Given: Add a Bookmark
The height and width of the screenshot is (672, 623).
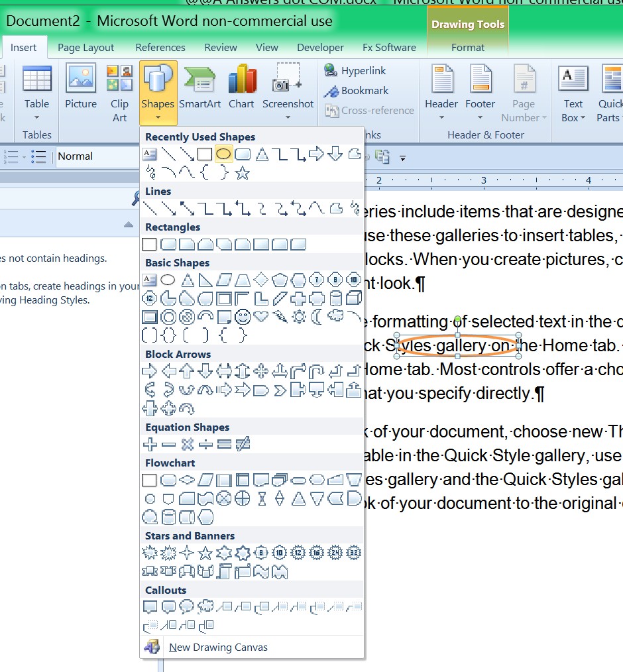Looking at the screenshot, I should click(356, 91).
